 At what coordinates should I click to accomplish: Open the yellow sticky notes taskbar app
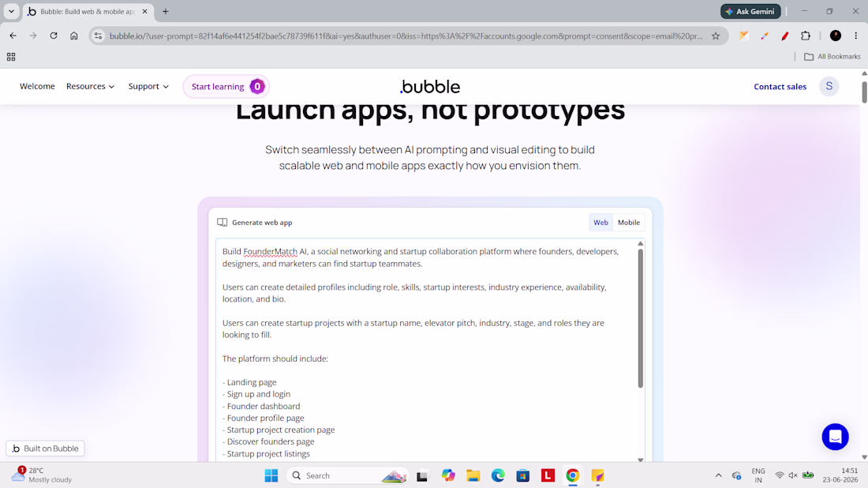click(x=597, y=475)
